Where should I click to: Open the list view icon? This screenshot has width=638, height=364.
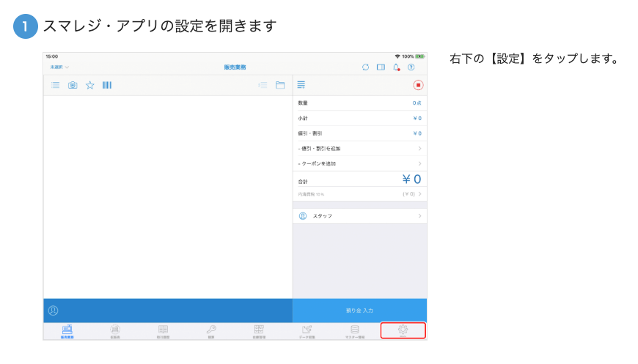point(56,85)
